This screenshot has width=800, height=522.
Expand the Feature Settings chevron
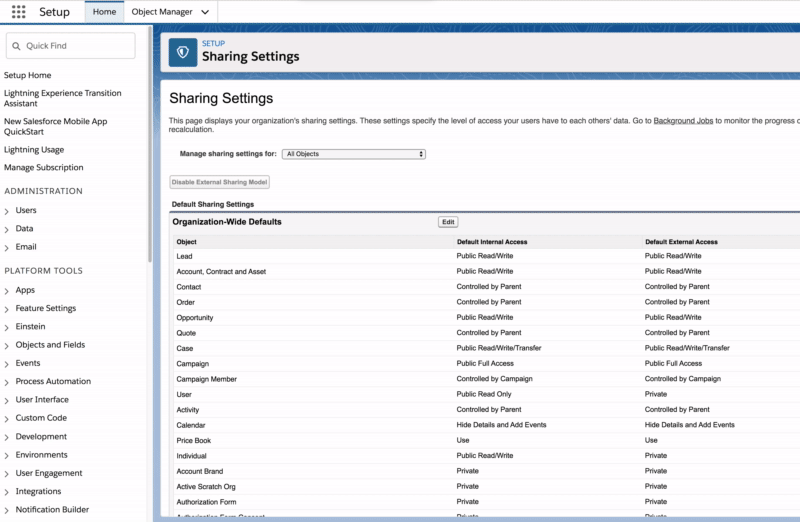7,309
